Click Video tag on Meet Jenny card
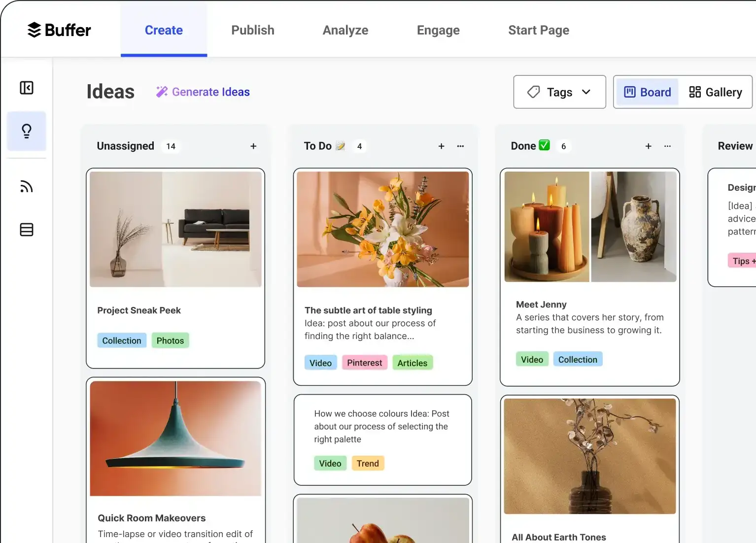Screen dimensions: 756x543 pyautogui.click(x=532, y=359)
